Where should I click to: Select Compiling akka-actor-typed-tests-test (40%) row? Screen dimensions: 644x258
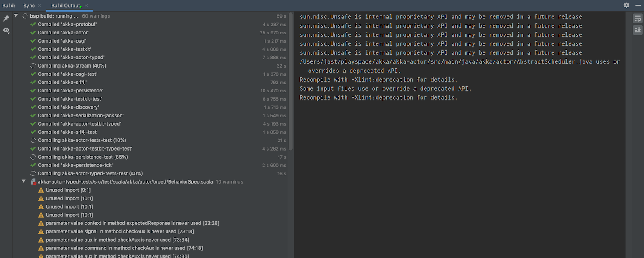click(150, 173)
